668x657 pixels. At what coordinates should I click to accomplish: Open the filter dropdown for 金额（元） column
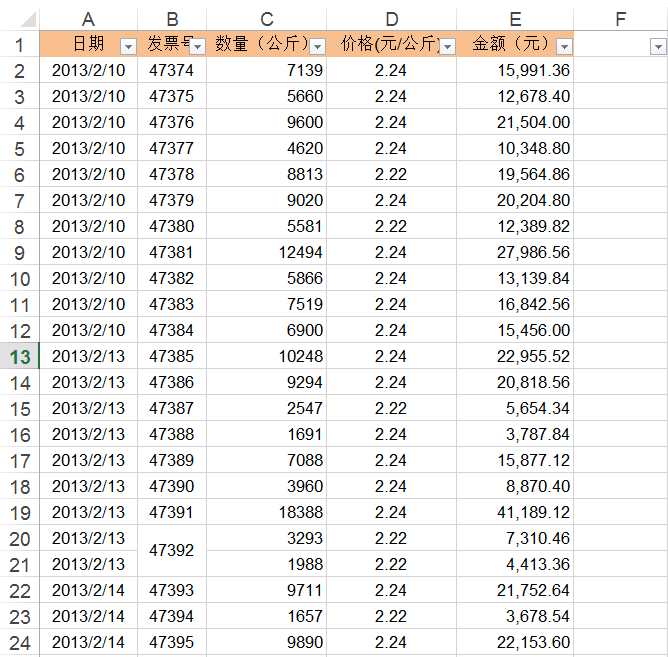(x=564, y=46)
